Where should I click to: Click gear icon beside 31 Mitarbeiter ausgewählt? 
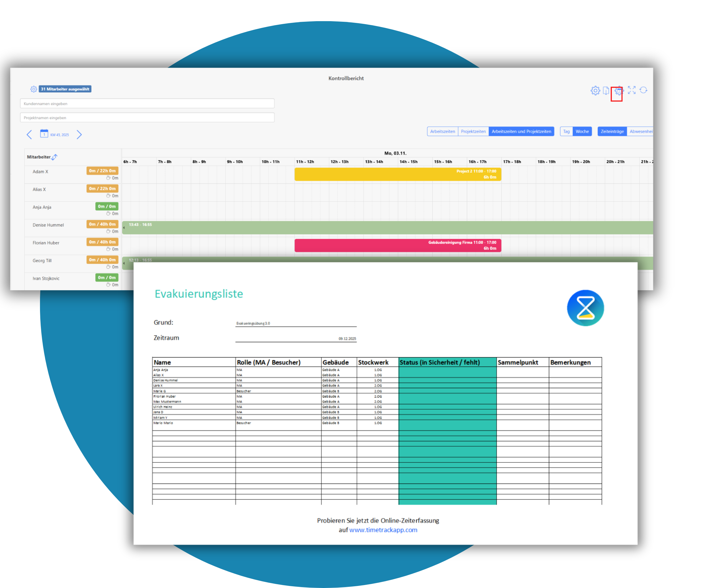[34, 89]
